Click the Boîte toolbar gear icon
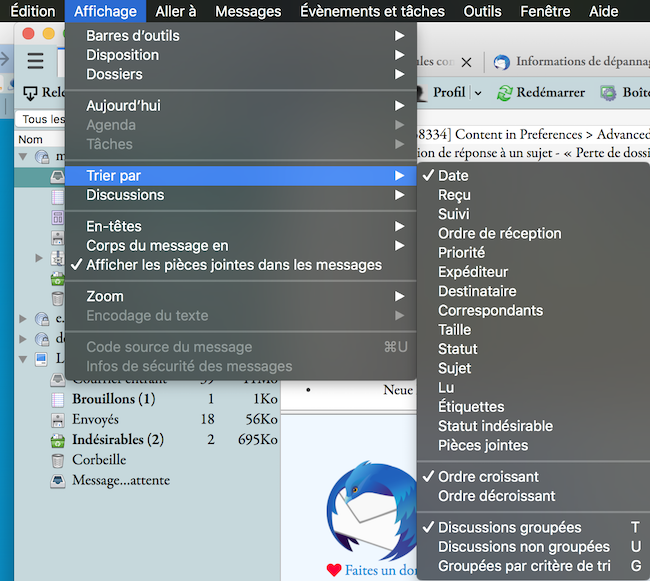Viewport: 650px width, 581px height. tap(608, 93)
